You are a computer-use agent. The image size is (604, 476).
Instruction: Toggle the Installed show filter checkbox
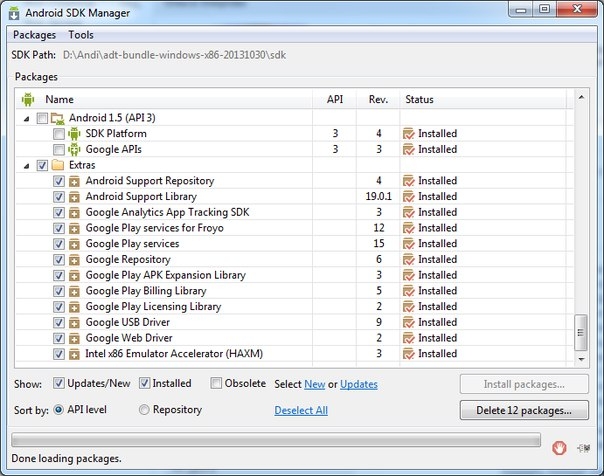144,383
